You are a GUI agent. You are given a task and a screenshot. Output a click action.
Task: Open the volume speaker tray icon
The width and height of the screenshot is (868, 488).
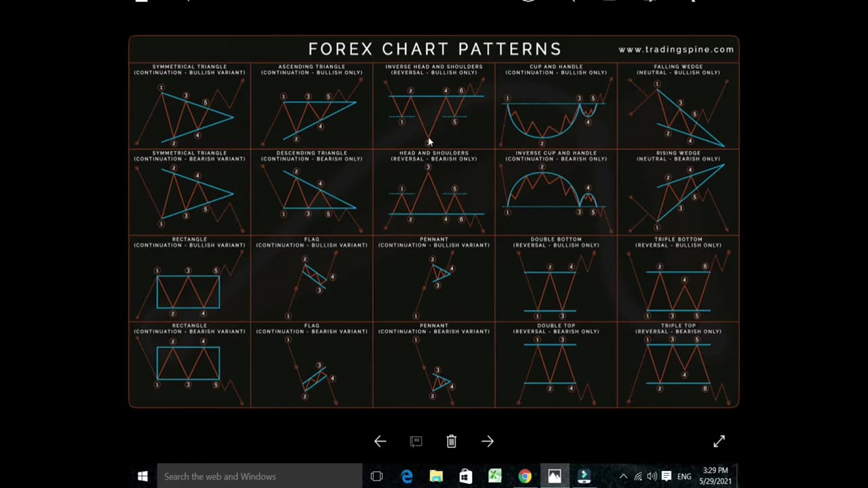pos(652,476)
